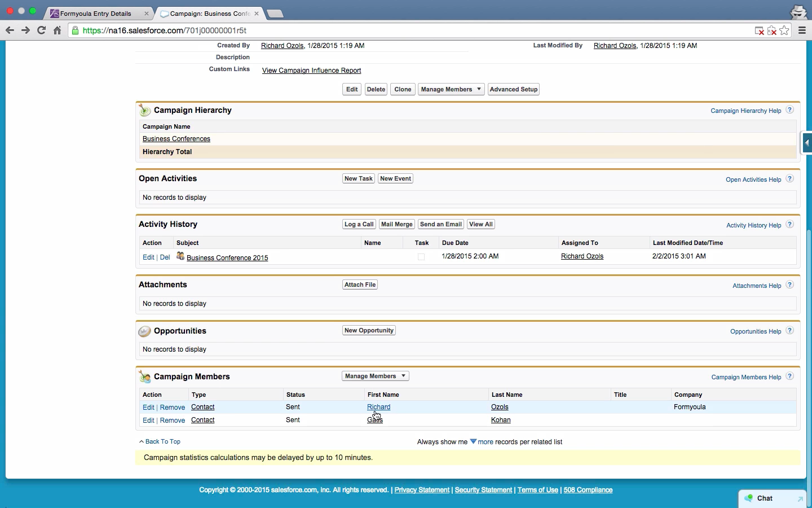The width and height of the screenshot is (812, 508).
Task: Open the top Manage Members dropdown
Action: (451, 89)
